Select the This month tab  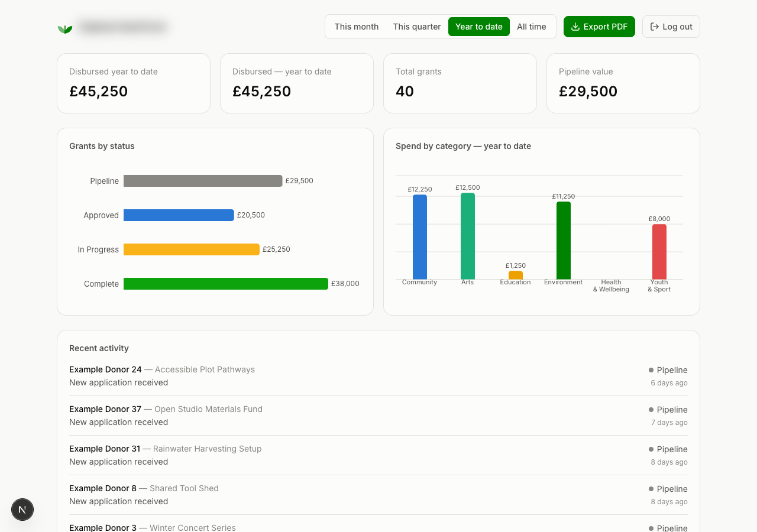(x=357, y=27)
